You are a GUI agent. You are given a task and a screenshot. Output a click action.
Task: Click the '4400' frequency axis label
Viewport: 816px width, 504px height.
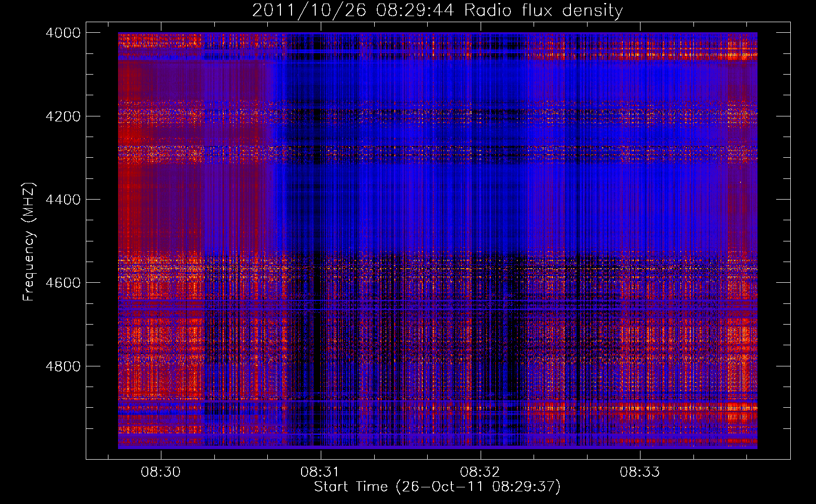(x=63, y=200)
